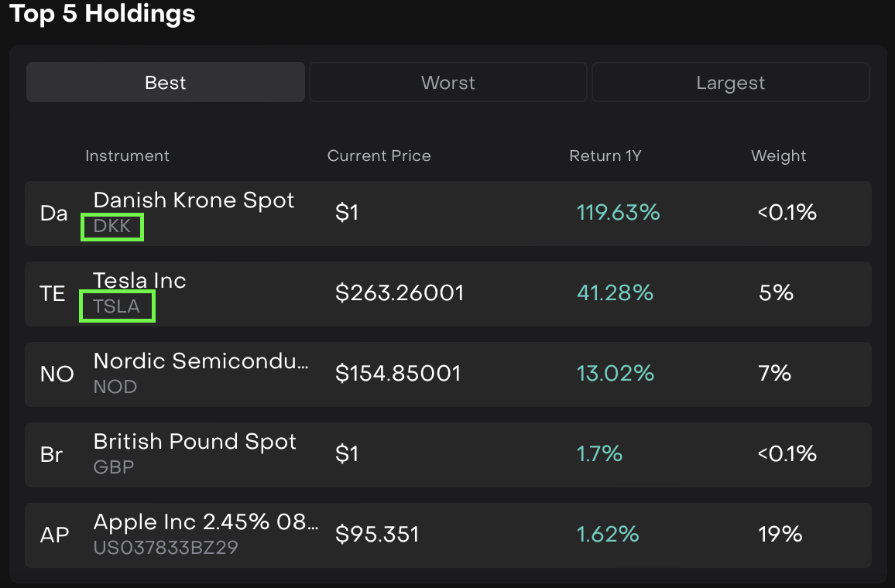Open the Apple Inc 2.45% bond name
Image resolution: width=895 pixels, height=588 pixels.
[205, 522]
